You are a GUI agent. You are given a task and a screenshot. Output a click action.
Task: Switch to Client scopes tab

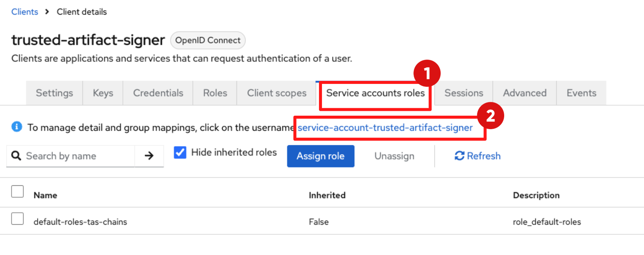tap(276, 93)
